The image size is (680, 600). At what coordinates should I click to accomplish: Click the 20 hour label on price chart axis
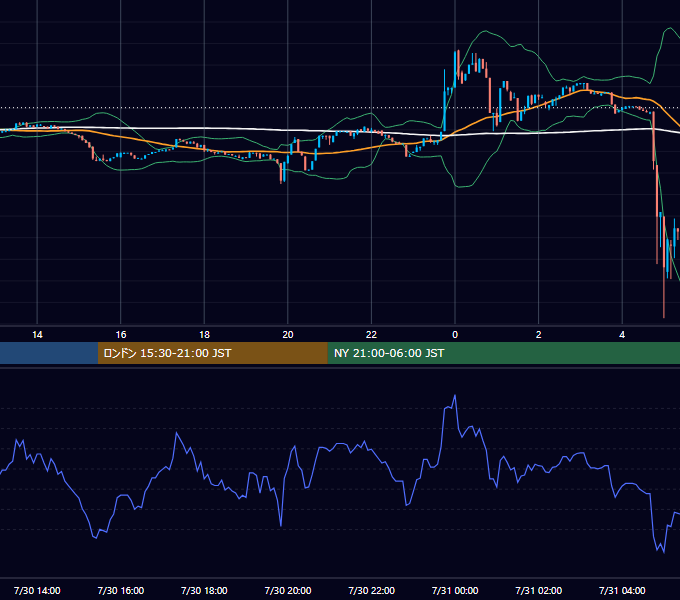pyautogui.click(x=288, y=335)
